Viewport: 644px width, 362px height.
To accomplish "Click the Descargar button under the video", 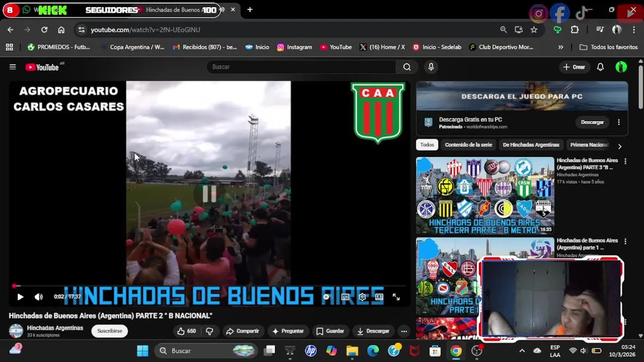I will (x=373, y=331).
